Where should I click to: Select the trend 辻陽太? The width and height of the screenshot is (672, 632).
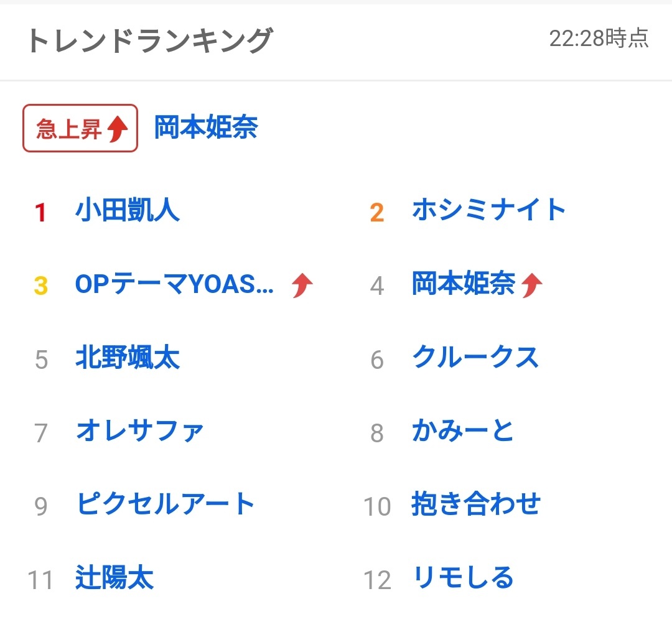(114, 578)
